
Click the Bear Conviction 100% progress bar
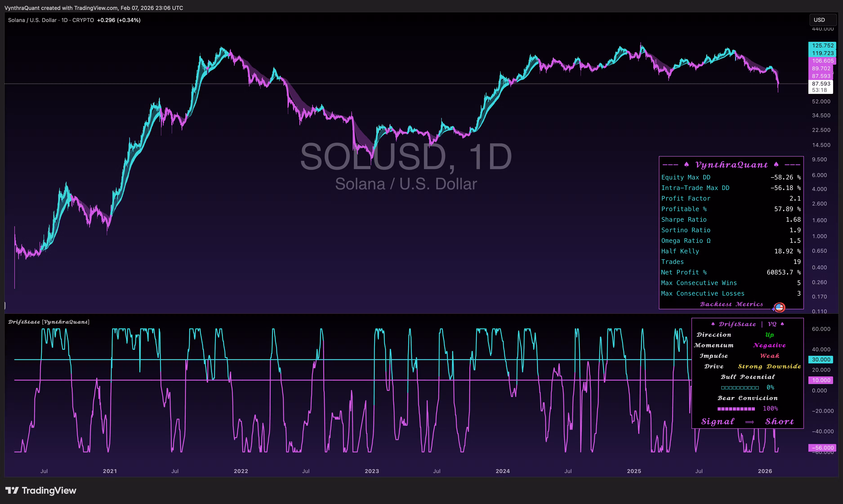coord(736,409)
